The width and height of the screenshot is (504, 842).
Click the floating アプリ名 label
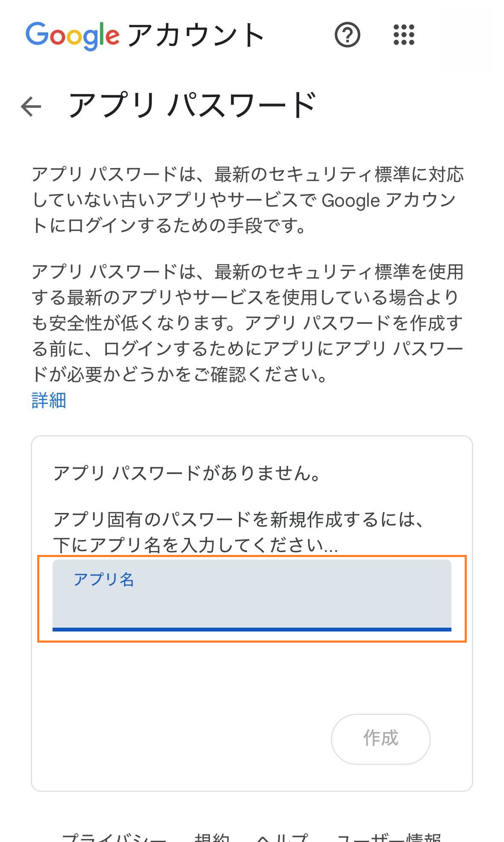coord(104,579)
